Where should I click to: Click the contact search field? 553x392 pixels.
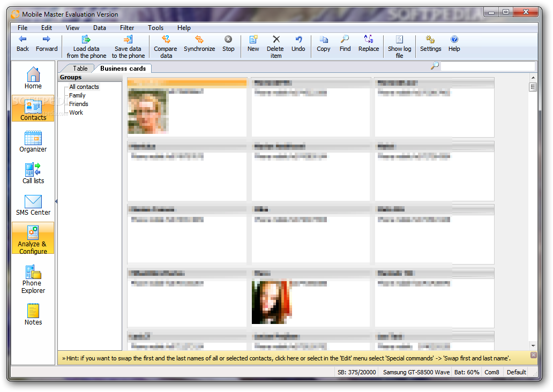pos(488,66)
